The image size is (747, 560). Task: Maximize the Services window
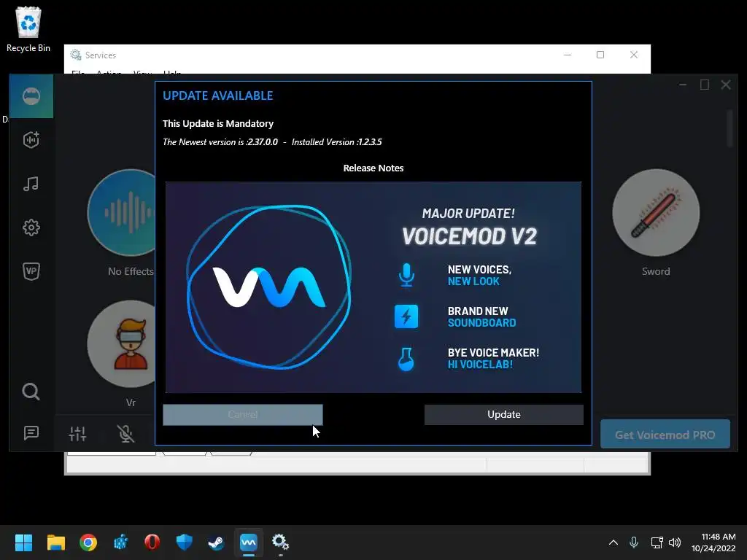(x=600, y=55)
